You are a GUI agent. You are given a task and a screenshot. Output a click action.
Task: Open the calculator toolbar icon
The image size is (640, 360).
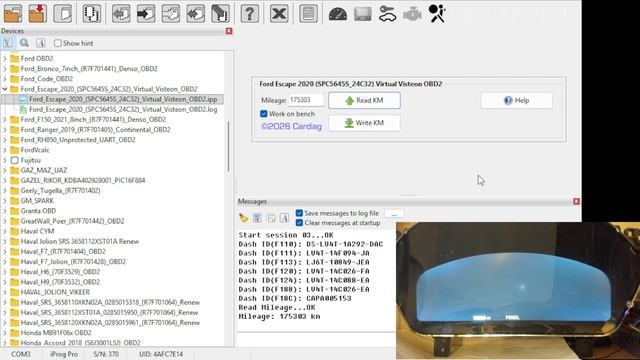point(308,14)
